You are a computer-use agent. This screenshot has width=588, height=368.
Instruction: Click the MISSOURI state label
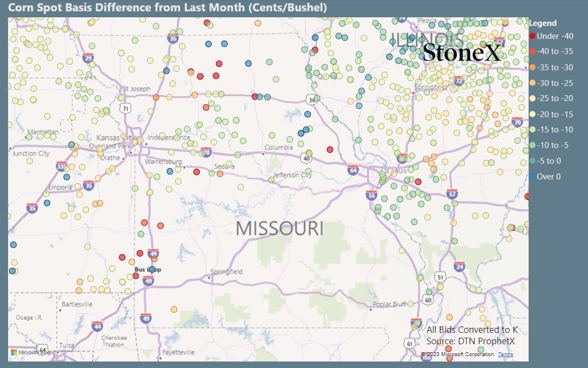tap(279, 229)
